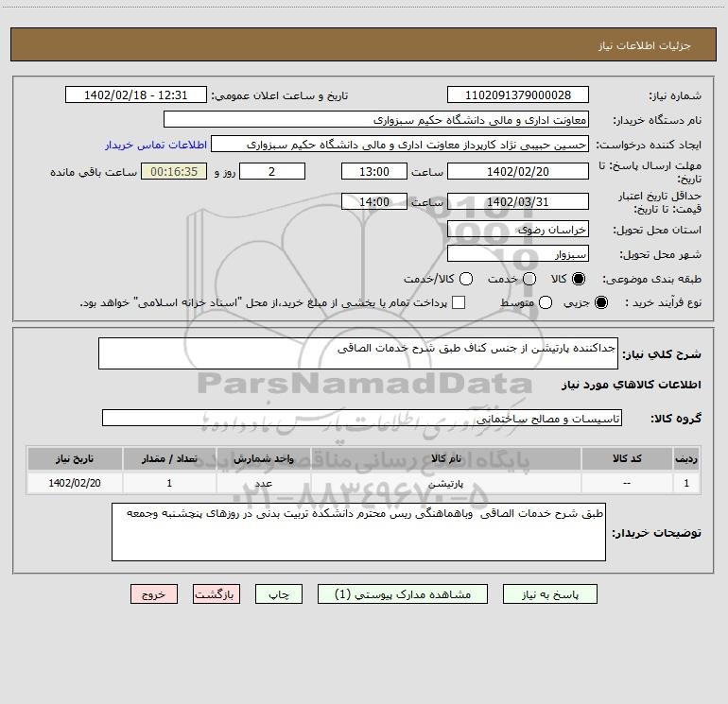Open اطلاعات تماس خریدار link

156,145
